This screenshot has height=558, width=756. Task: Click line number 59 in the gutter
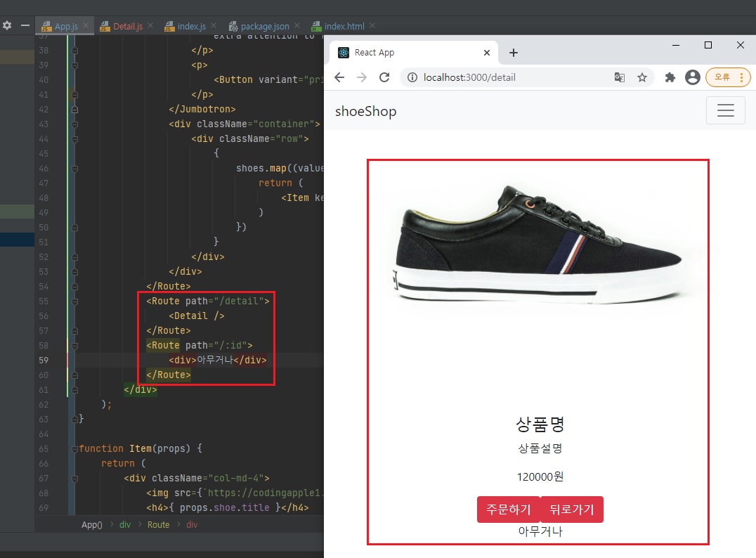tap(44, 361)
